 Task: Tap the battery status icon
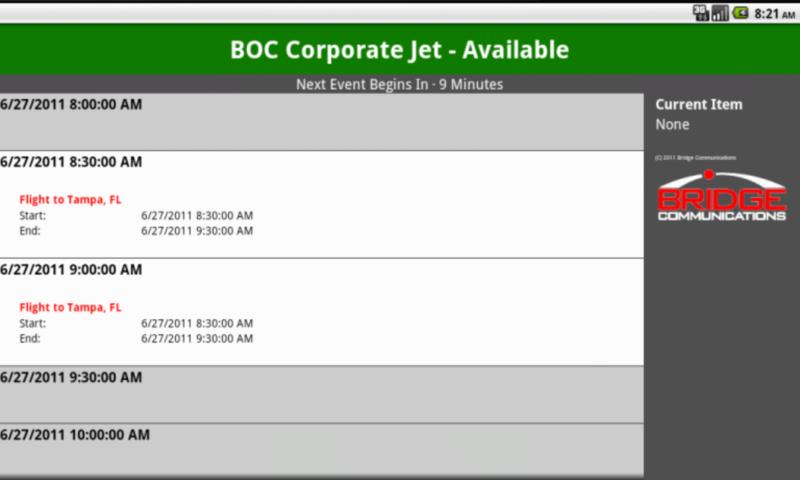(740, 13)
